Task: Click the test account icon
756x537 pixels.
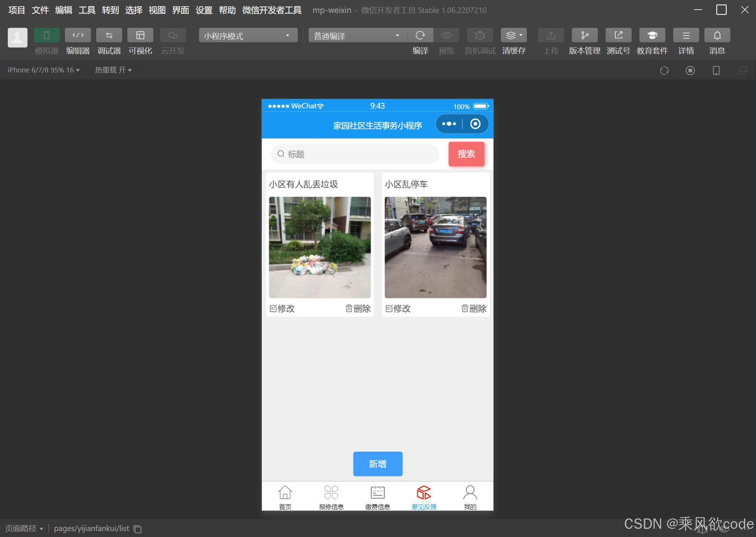Action: coord(618,35)
